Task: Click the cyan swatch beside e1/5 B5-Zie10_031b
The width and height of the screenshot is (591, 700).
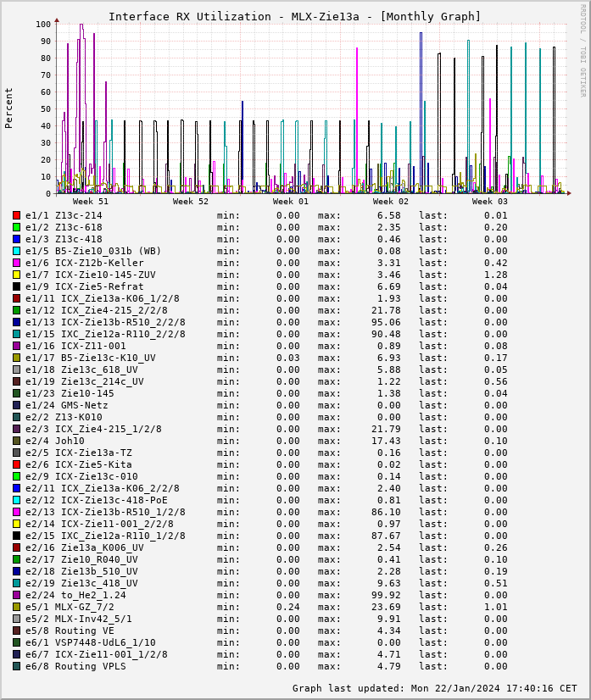Action: pyautogui.click(x=16, y=251)
